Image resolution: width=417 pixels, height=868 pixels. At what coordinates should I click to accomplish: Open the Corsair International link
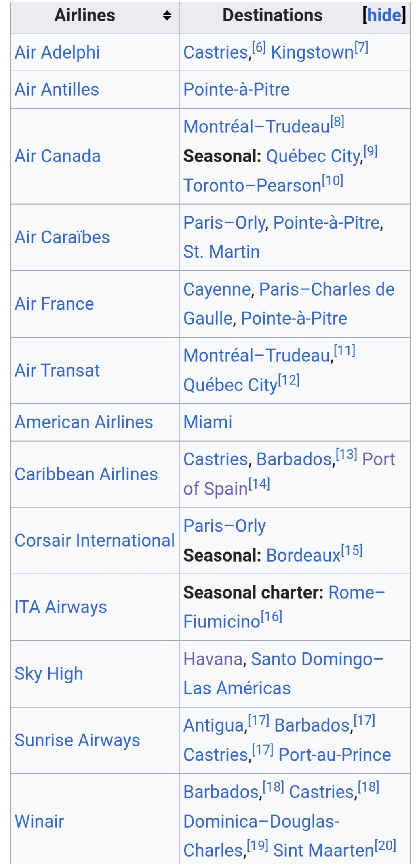click(x=95, y=541)
